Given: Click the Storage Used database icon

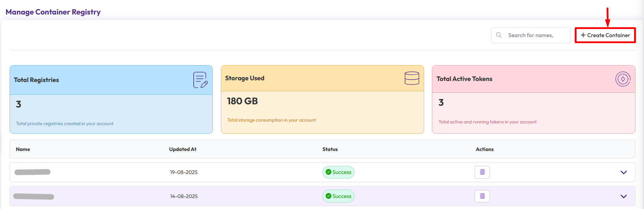Looking at the screenshot, I should click(412, 78).
